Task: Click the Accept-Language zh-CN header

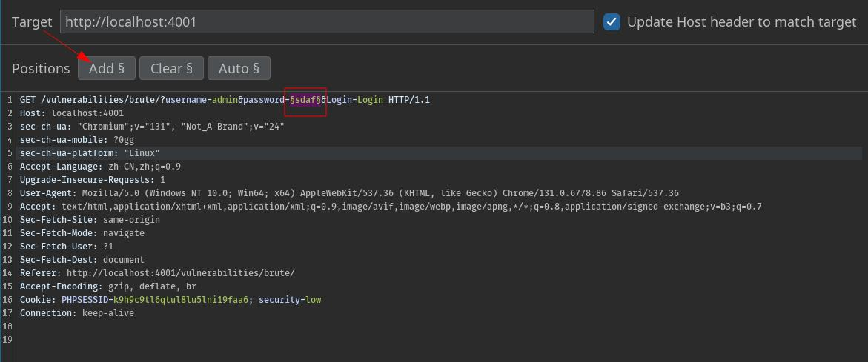Action: 100,167
